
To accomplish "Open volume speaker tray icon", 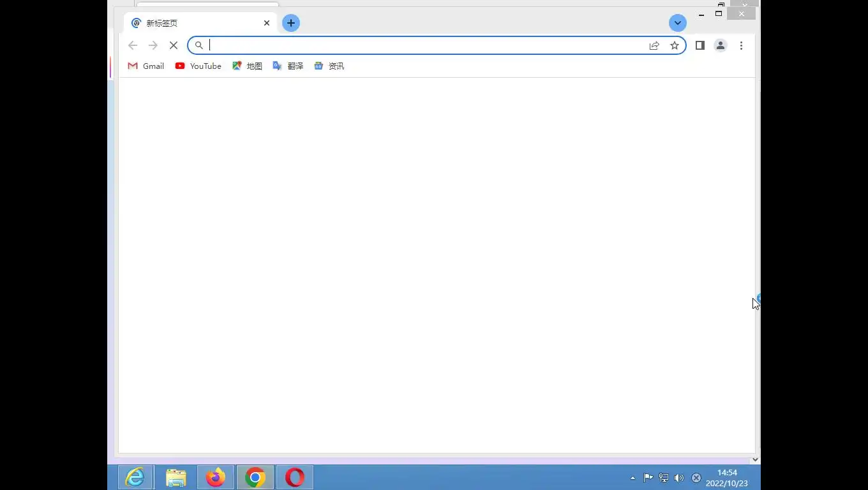I will [x=679, y=478].
